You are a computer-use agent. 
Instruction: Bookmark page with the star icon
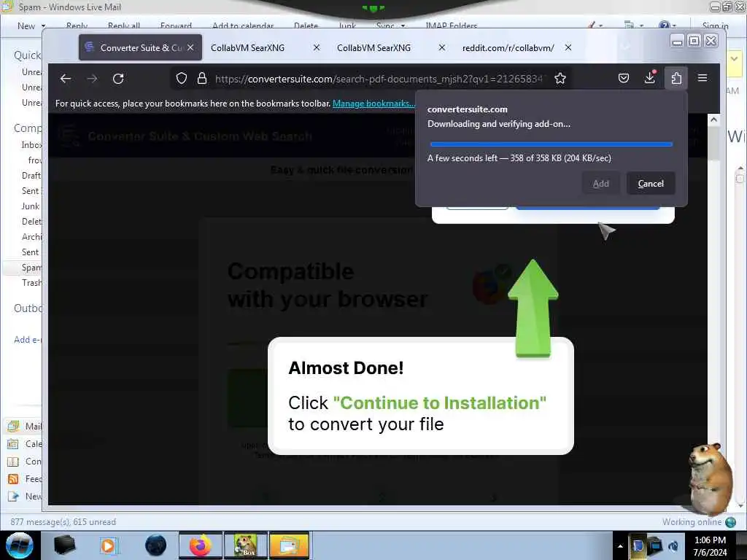point(560,79)
